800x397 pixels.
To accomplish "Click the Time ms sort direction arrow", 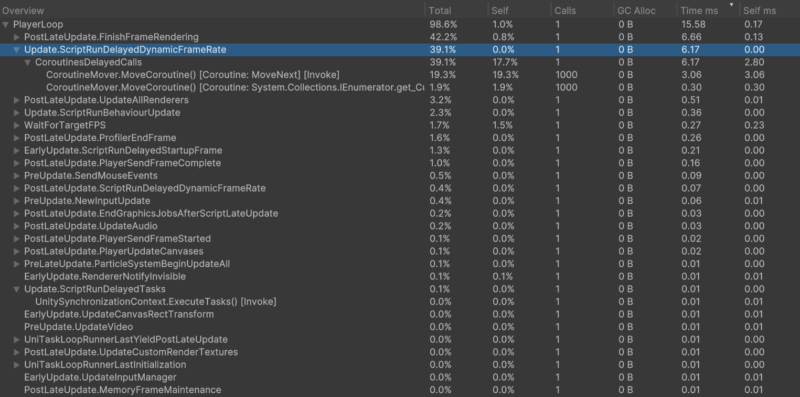I will (732, 5).
